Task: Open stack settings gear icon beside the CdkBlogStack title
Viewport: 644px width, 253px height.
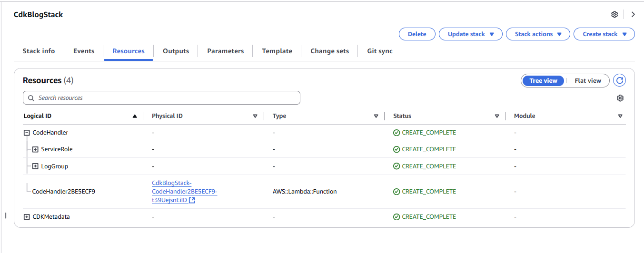Action: [x=614, y=14]
